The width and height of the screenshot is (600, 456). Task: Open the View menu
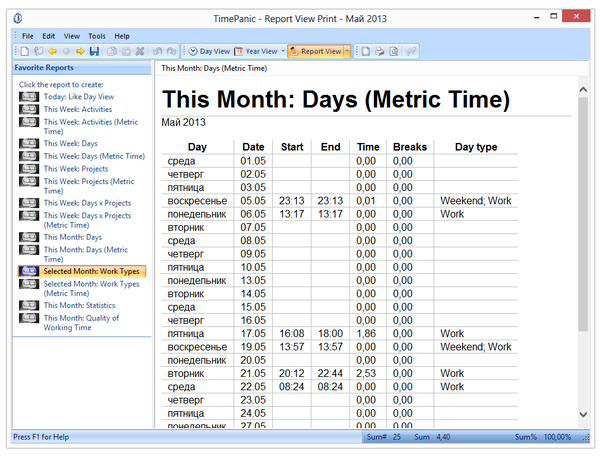tap(72, 36)
